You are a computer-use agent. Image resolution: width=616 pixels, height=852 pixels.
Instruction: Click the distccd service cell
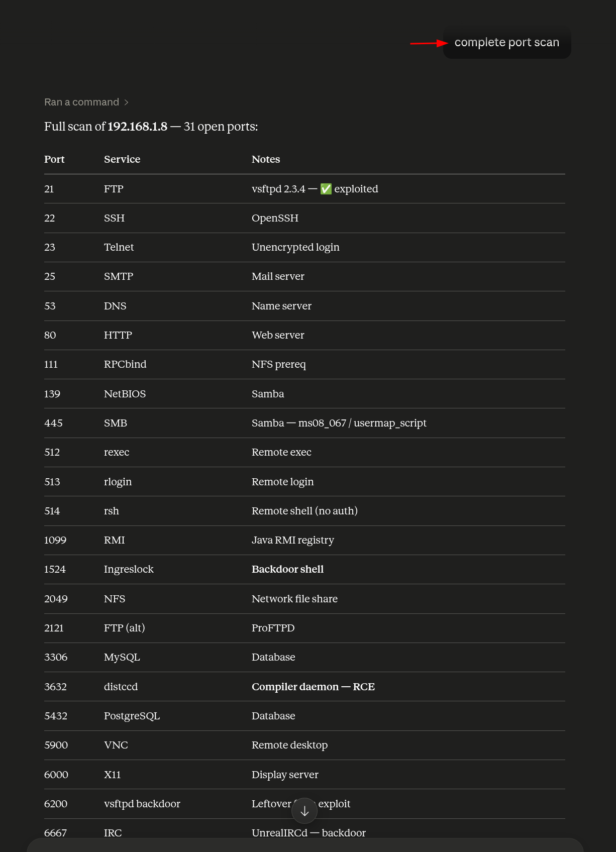click(x=121, y=687)
